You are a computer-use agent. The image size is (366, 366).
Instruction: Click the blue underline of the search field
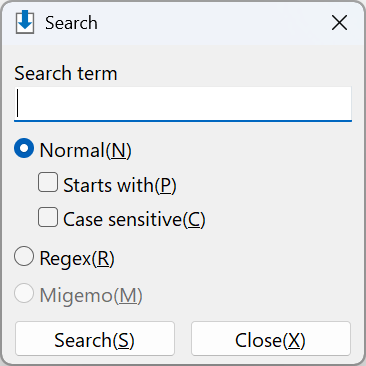183,121
